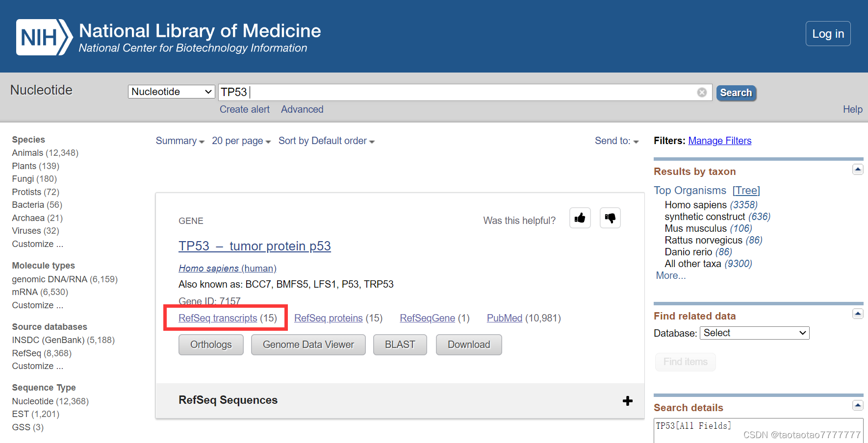Screen dimensions: 868x443
Task: Click More under Top Organisms
Action: pos(671,275)
